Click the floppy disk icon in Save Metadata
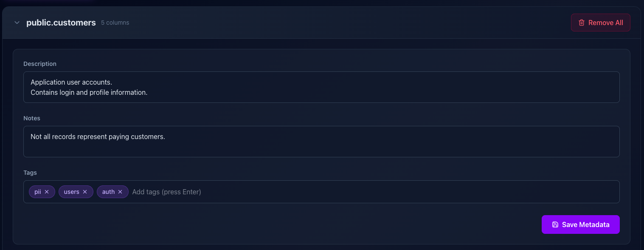The width and height of the screenshot is (644, 250). click(x=555, y=224)
